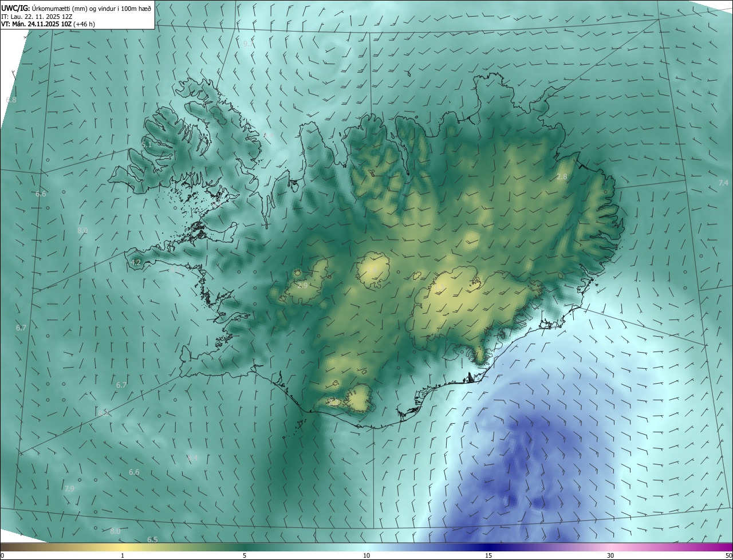This screenshot has height=560, width=733.
Task: Click the '50' label on the color scale
Action: pos(728,555)
